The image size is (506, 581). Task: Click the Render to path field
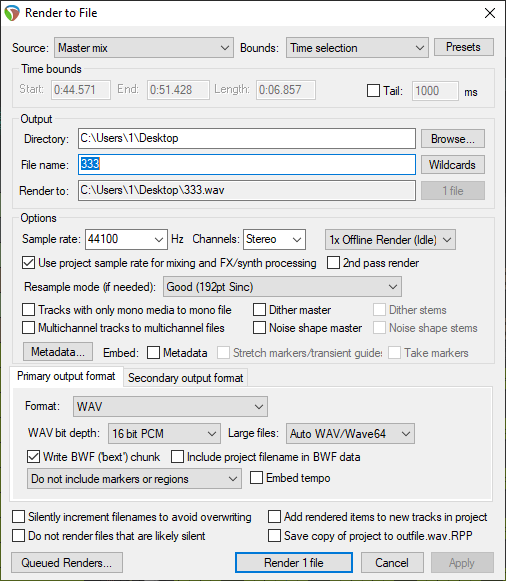(247, 190)
